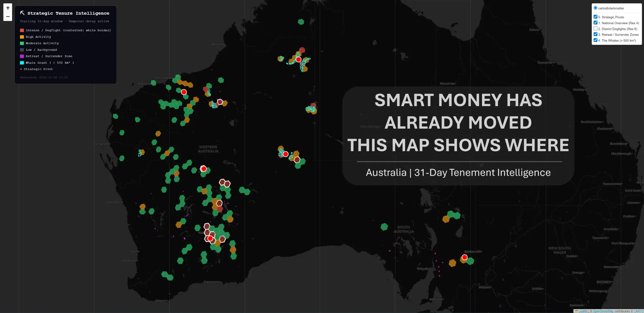Open the Leaflet attribution link
Viewport: 644px width, 313px height.
pyautogui.click(x=583, y=311)
